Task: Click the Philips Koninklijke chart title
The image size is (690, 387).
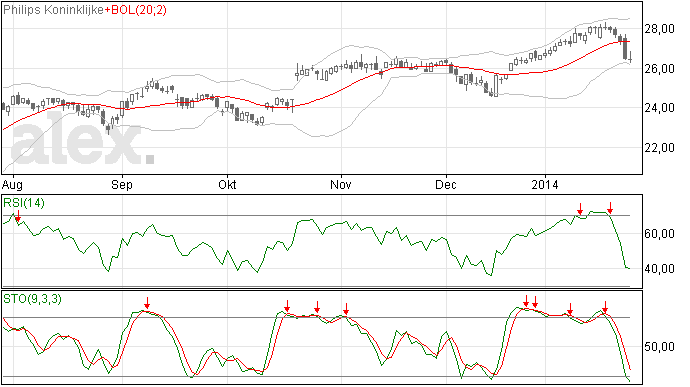Action: click(x=54, y=10)
